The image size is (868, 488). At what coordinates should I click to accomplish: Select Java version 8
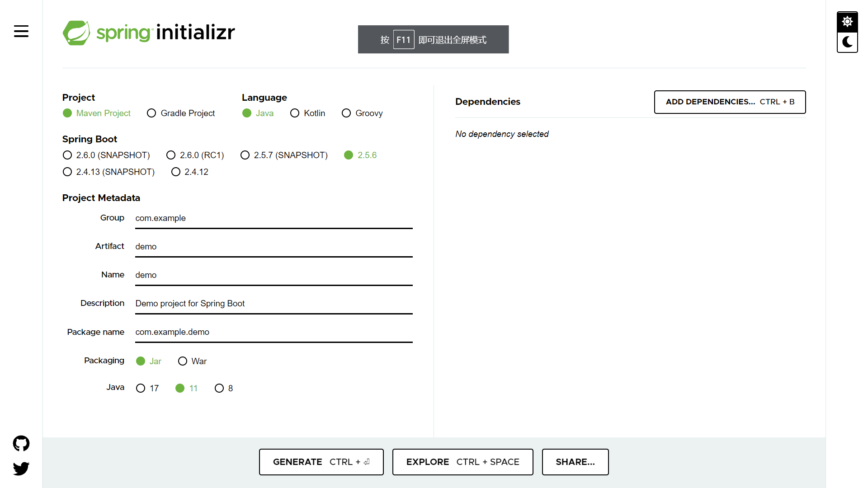click(224, 388)
